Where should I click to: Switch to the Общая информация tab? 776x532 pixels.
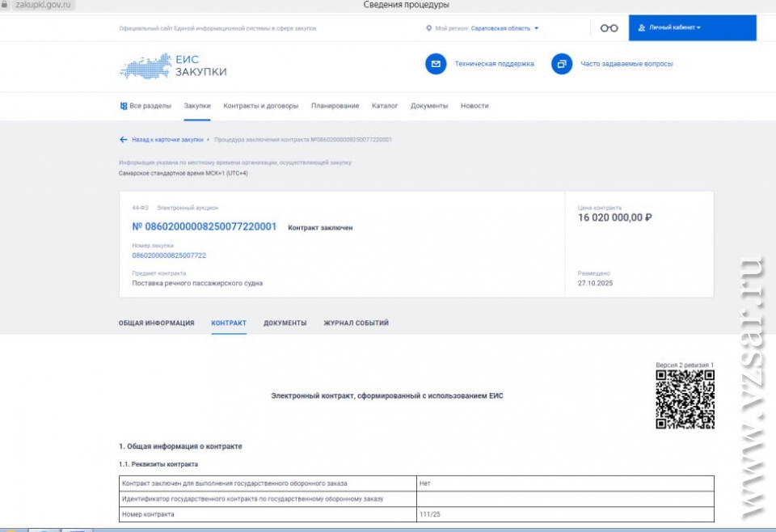click(156, 323)
